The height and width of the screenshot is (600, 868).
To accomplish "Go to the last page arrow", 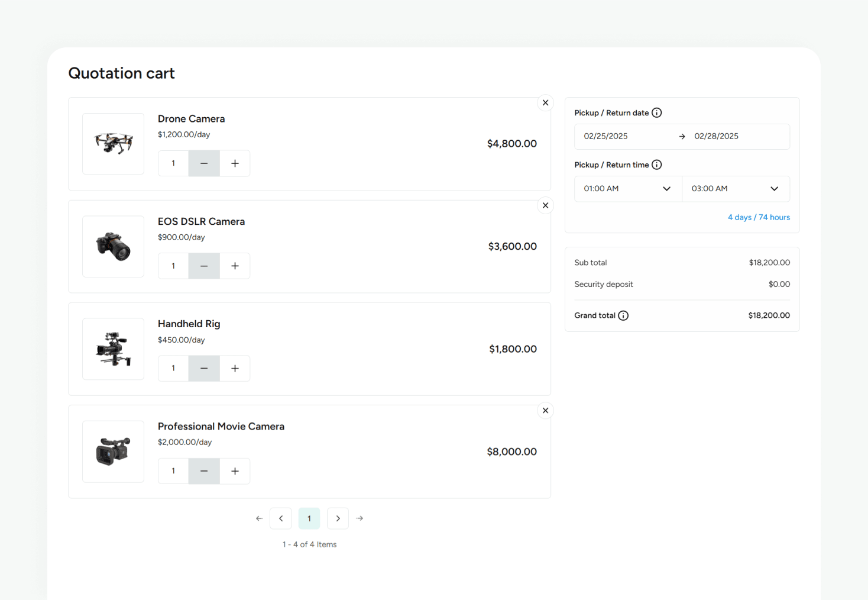I will click(359, 518).
